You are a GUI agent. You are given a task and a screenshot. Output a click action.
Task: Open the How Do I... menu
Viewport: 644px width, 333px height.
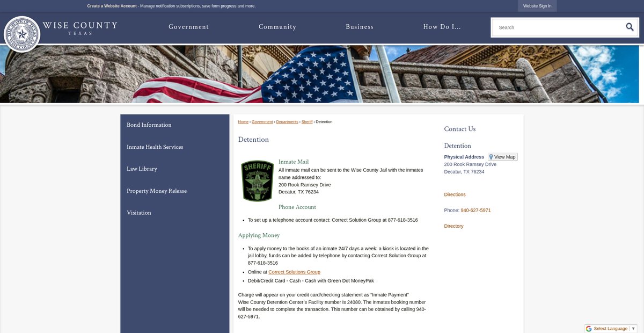point(442,27)
